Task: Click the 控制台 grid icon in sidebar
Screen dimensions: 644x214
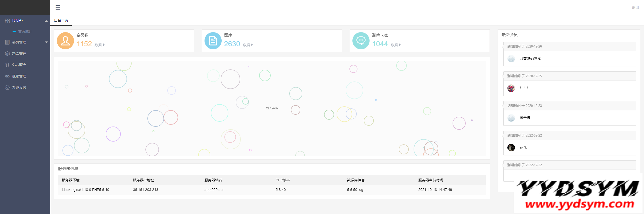Action: point(7,21)
